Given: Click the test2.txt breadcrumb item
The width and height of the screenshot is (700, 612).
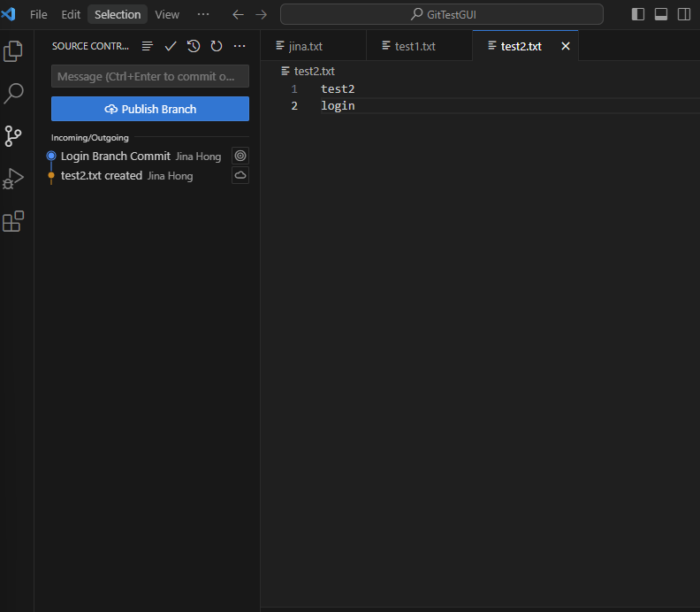Looking at the screenshot, I should pyautogui.click(x=308, y=71).
